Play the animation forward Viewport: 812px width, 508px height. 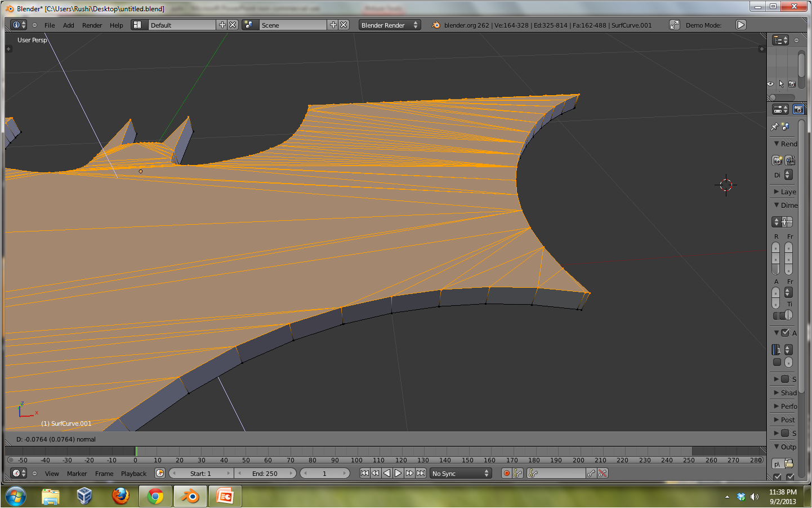coord(398,473)
